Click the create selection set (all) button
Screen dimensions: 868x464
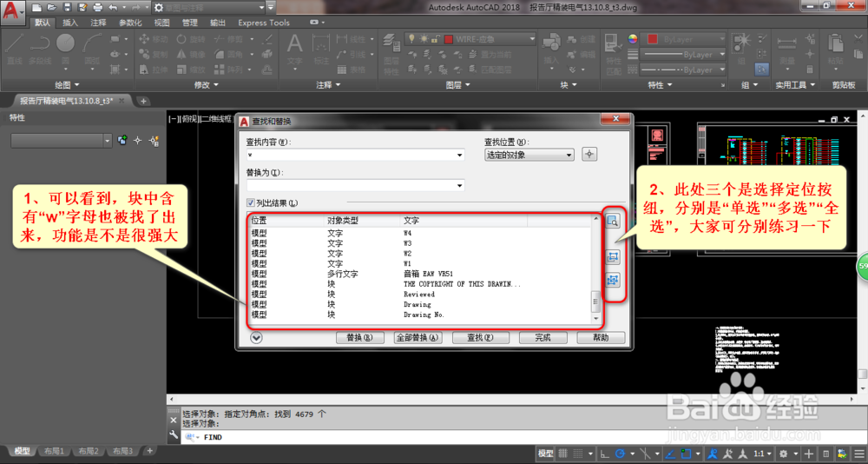pos(612,280)
